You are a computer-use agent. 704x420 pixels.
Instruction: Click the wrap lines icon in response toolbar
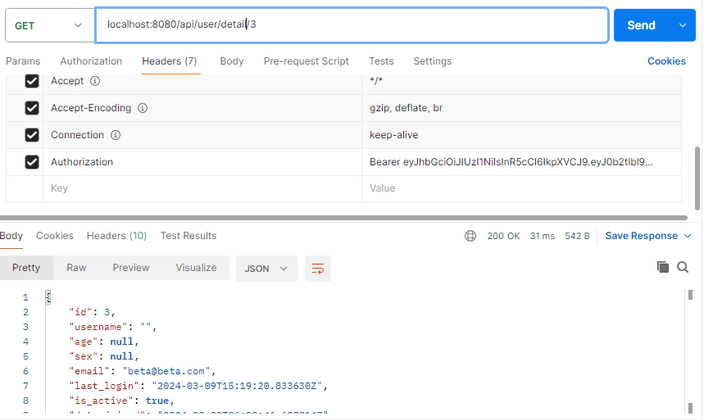[318, 268]
